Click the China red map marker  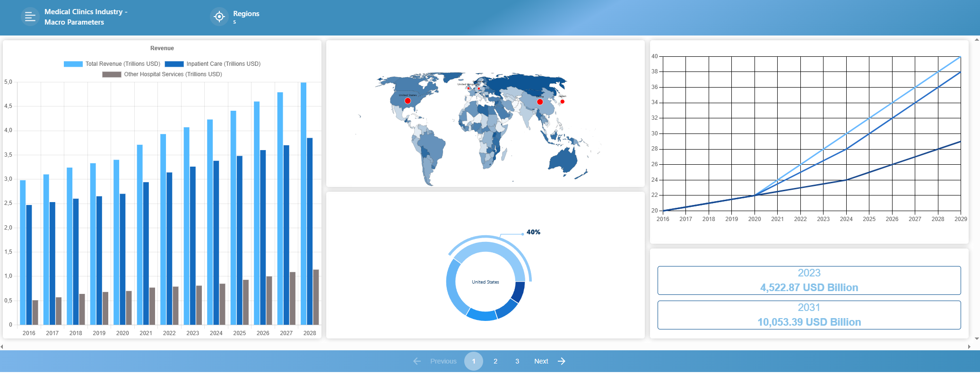pos(539,102)
